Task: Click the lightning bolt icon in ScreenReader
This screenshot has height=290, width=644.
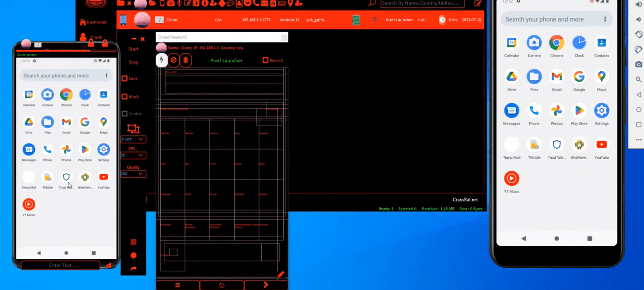Action: pos(161,60)
